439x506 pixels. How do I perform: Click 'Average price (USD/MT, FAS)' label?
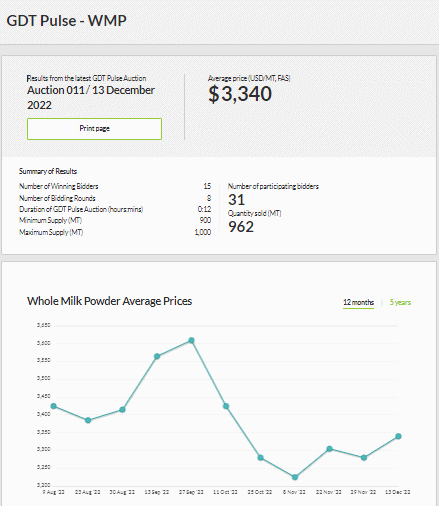[249, 78]
